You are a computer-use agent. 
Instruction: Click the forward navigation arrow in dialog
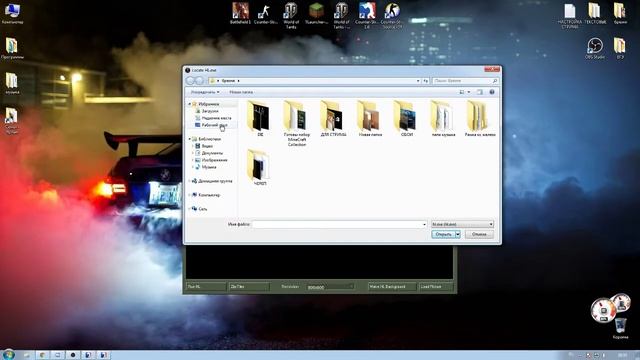(199, 81)
